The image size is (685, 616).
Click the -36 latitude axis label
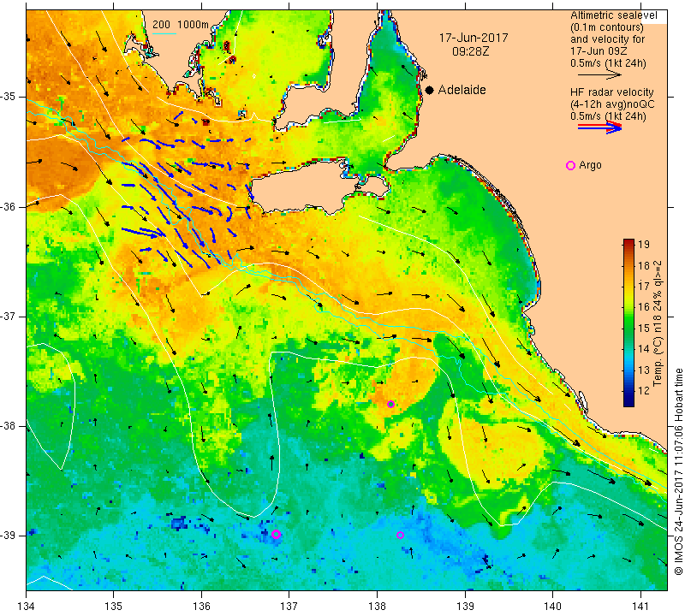[x=9, y=206]
